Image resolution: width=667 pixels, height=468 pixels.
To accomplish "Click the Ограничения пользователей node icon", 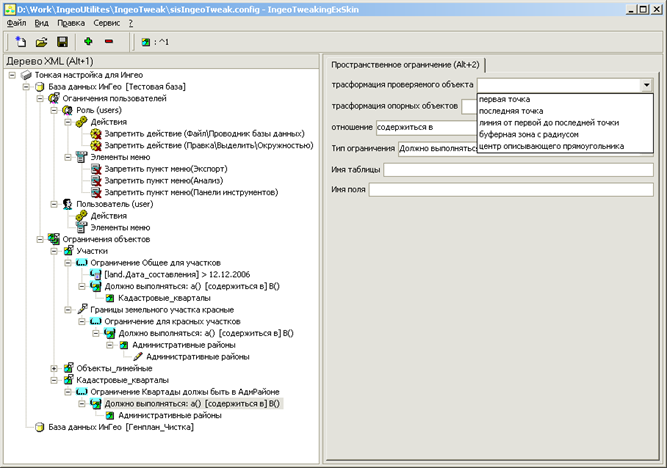I will click(x=54, y=99).
